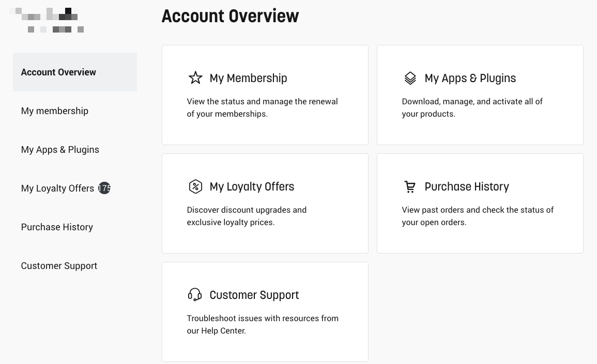Click the 175 badge on My Loyalty Offers

coord(104,188)
